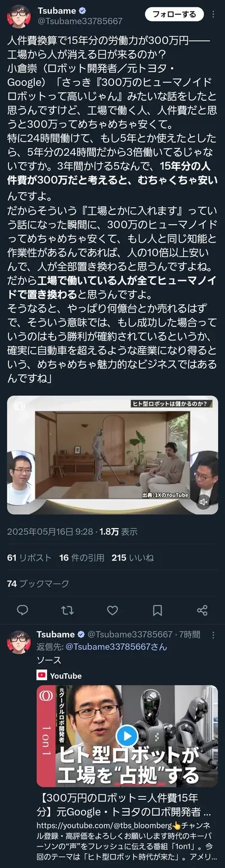Unmute the video via the speaker icon
Viewport: 225px width, 868px height.
(x=204, y=501)
